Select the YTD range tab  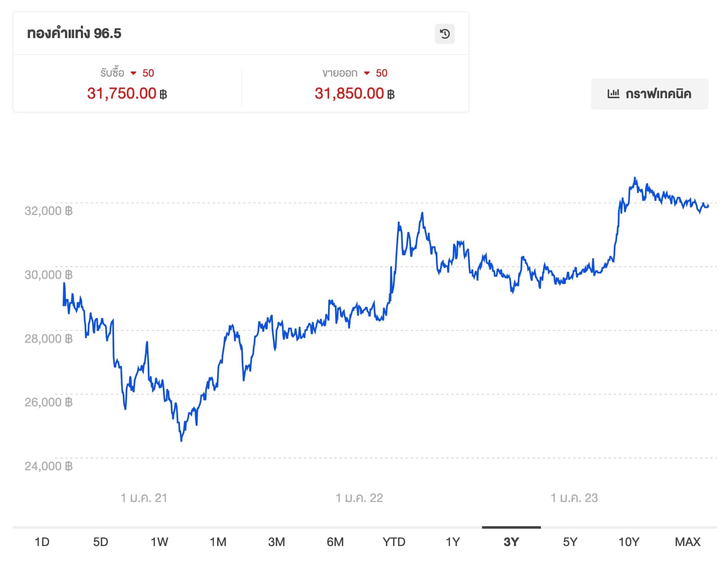click(394, 542)
